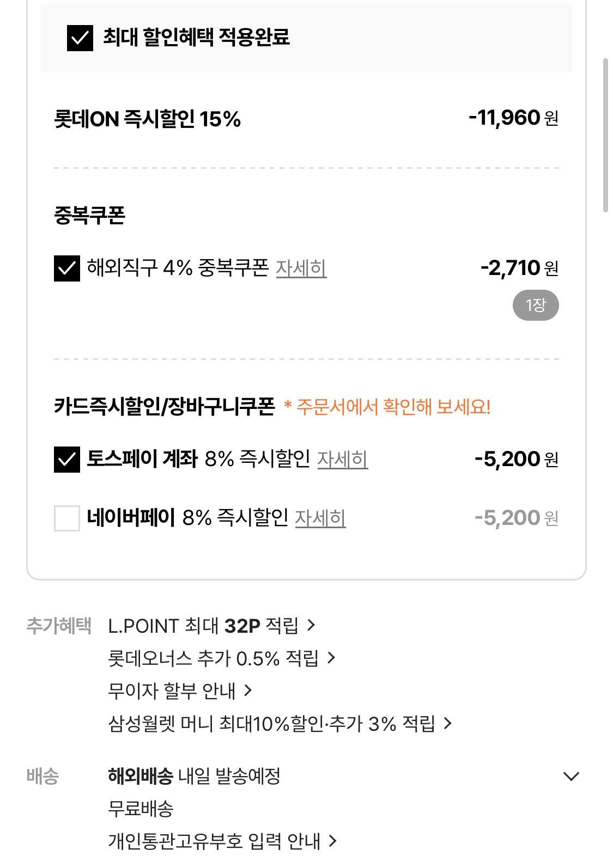Click the 1장 coupon count badge
This screenshot has width=613, height=868.
[x=536, y=305]
